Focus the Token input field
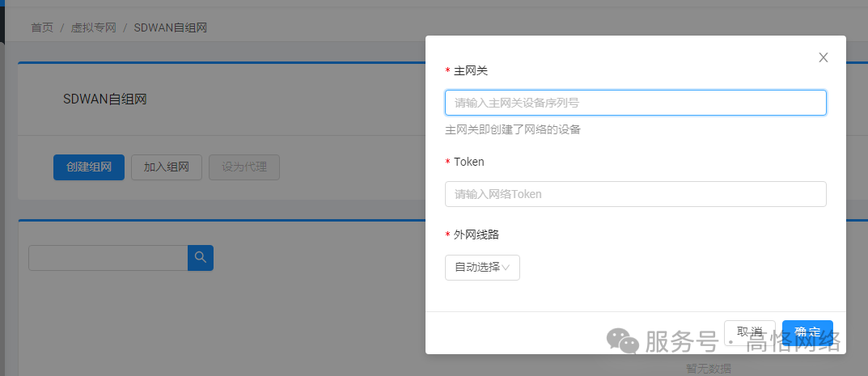The height and width of the screenshot is (376, 868). [x=636, y=194]
